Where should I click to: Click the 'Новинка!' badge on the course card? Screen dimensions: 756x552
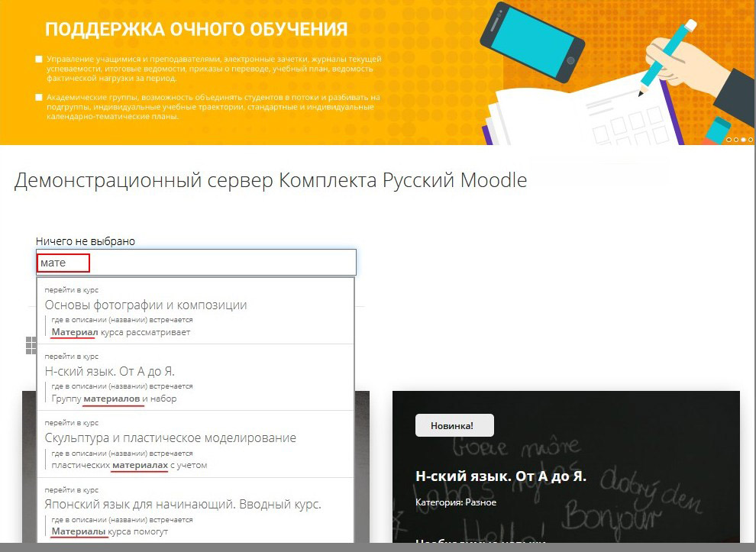click(454, 425)
